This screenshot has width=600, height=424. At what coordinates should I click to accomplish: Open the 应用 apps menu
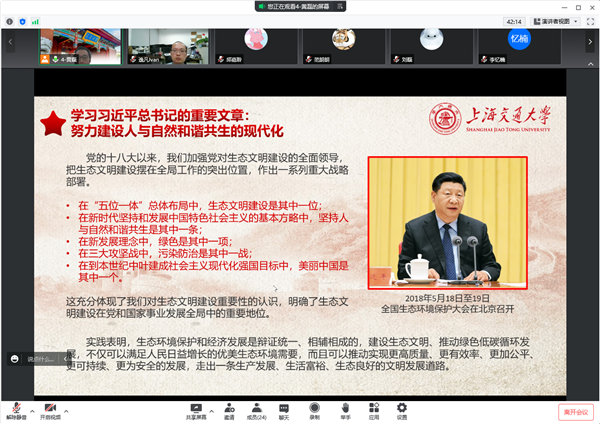coord(374,411)
